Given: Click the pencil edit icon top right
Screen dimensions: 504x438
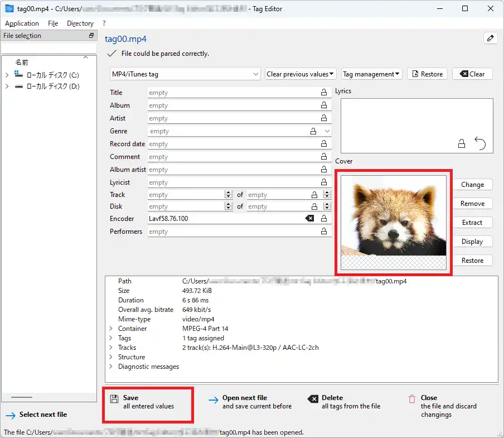Looking at the screenshot, I should pyautogui.click(x=490, y=38).
